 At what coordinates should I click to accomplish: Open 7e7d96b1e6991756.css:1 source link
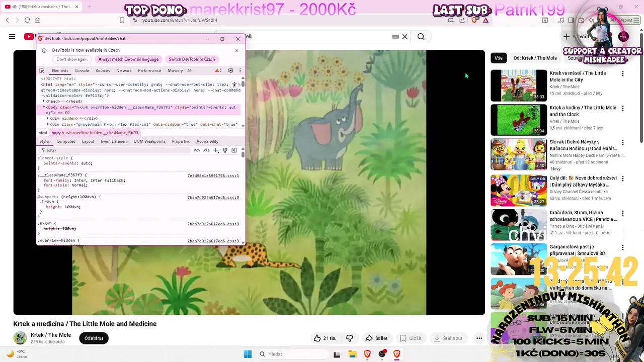pyautogui.click(x=213, y=175)
